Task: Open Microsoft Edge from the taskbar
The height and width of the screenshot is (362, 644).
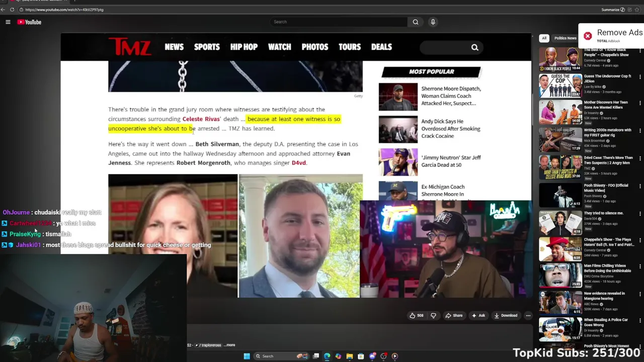Action: 327,356
